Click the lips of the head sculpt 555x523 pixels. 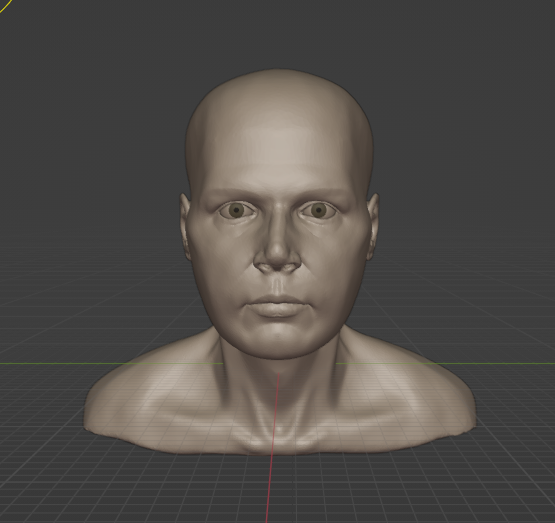(x=277, y=307)
